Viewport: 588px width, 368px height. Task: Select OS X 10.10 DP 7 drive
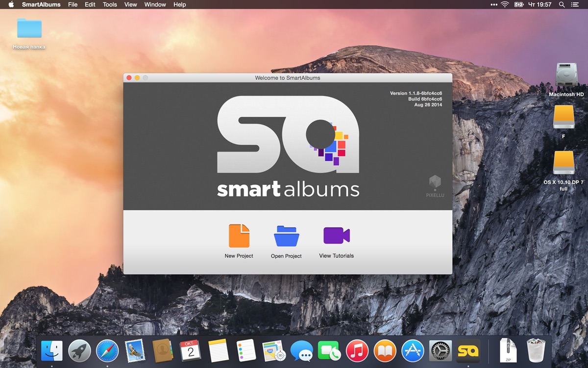(x=563, y=163)
